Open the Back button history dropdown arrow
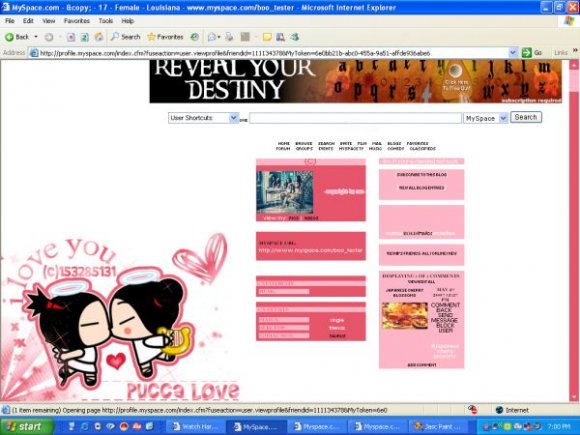The width and height of the screenshot is (580, 435). [36, 37]
